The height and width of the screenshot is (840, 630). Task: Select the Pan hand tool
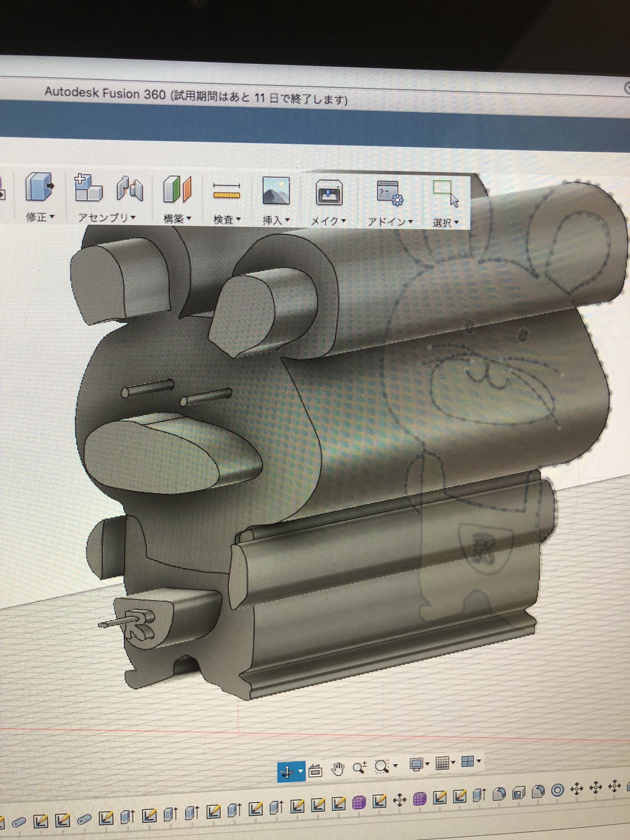(337, 769)
